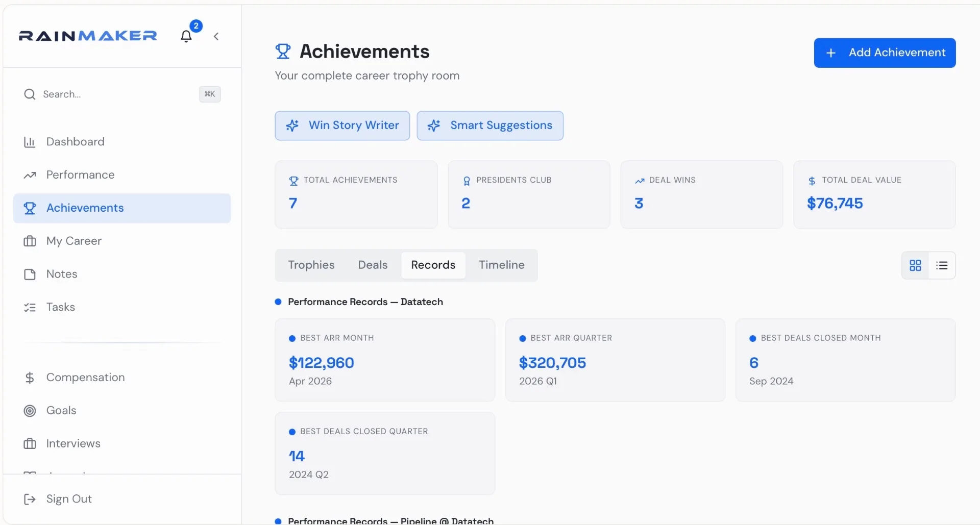Screen dimensions: 980x525
Task: Click the Notes file icon
Action: click(30, 274)
